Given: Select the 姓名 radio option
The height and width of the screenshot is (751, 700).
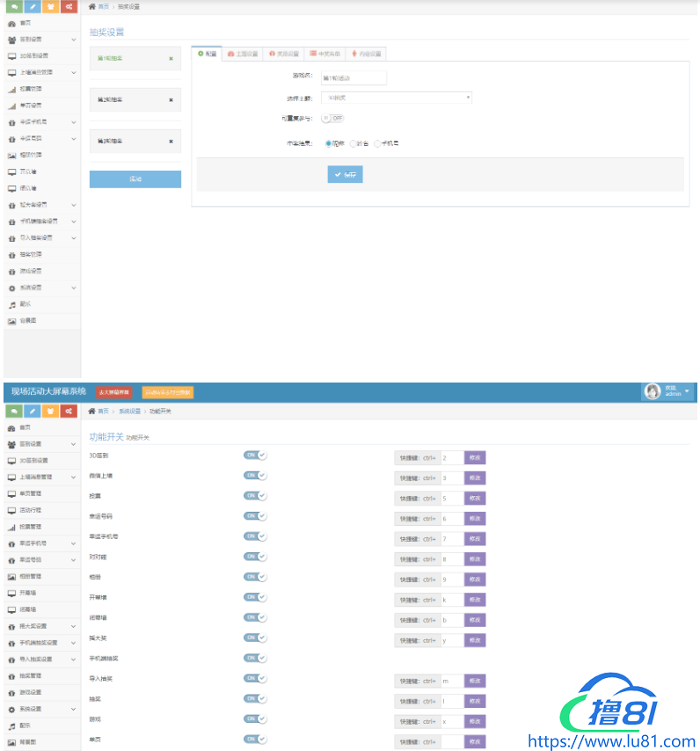Looking at the screenshot, I should tap(354, 143).
